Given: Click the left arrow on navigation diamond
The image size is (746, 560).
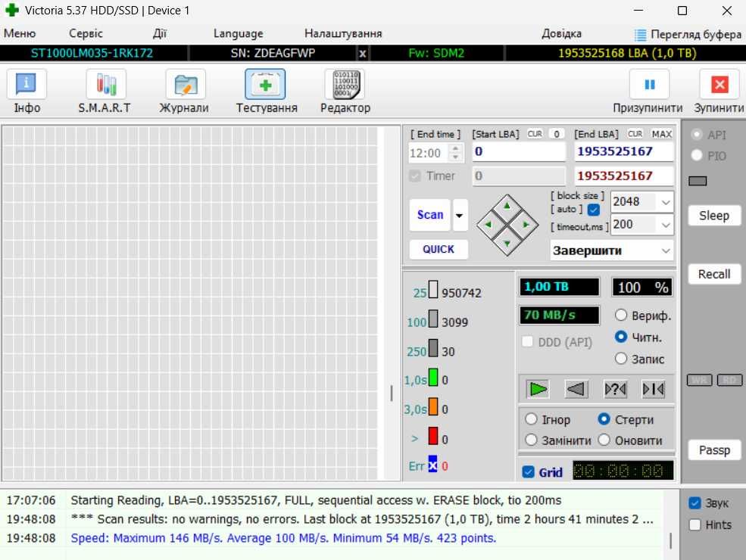Looking at the screenshot, I should [x=488, y=225].
